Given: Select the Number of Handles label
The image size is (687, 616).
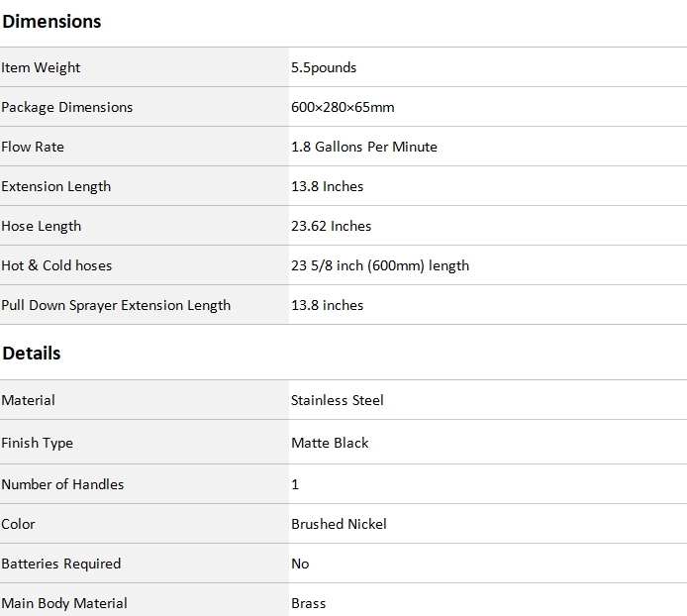Looking at the screenshot, I should point(62,484).
